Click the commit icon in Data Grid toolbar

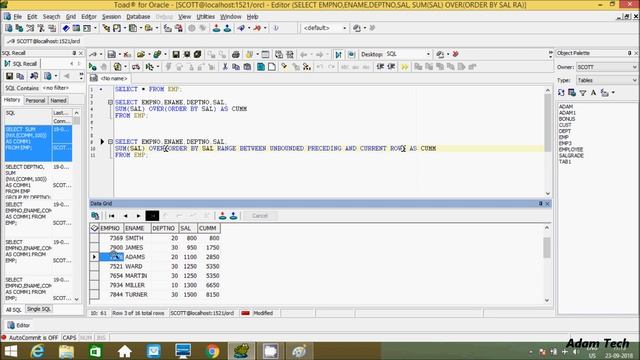pos(222,216)
